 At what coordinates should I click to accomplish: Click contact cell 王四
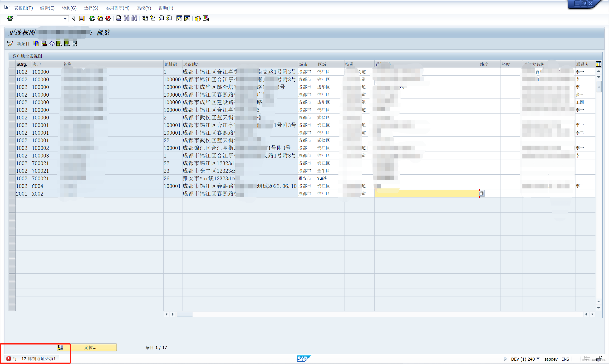[x=585, y=102]
